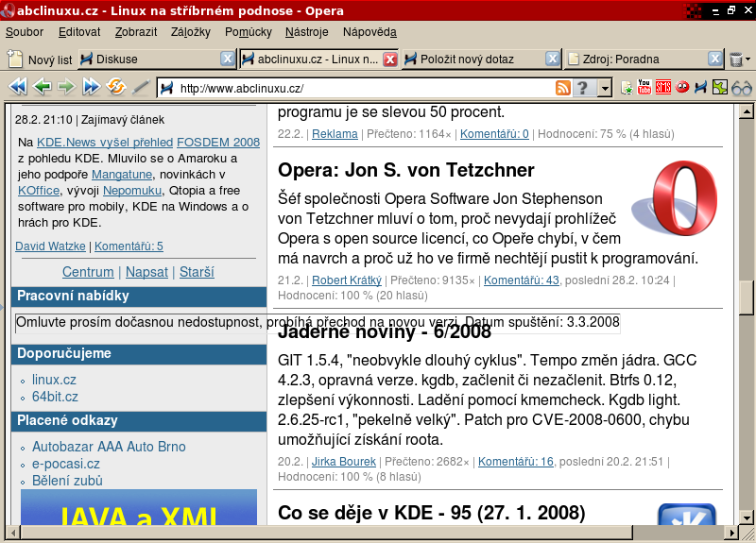This screenshot has width=756, height=543.
Task: Expand the dropdown arrow next to trash can
Action: 747,59
